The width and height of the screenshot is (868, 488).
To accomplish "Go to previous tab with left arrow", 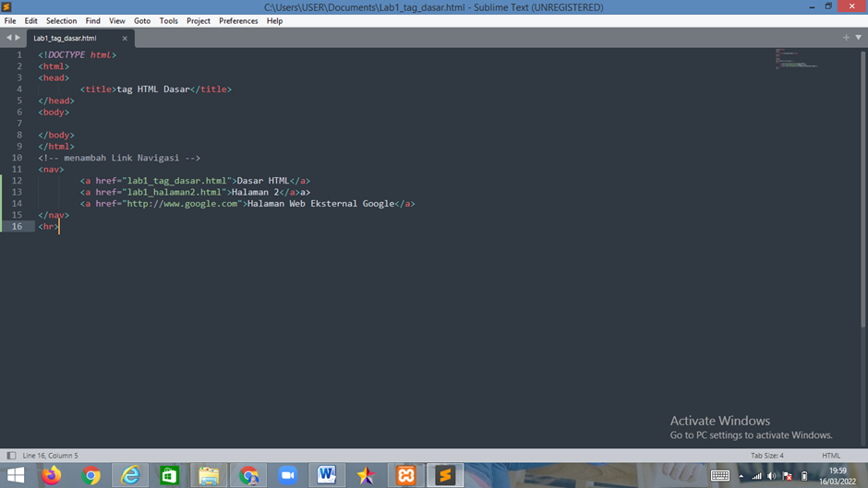I will tap(9, 38).
